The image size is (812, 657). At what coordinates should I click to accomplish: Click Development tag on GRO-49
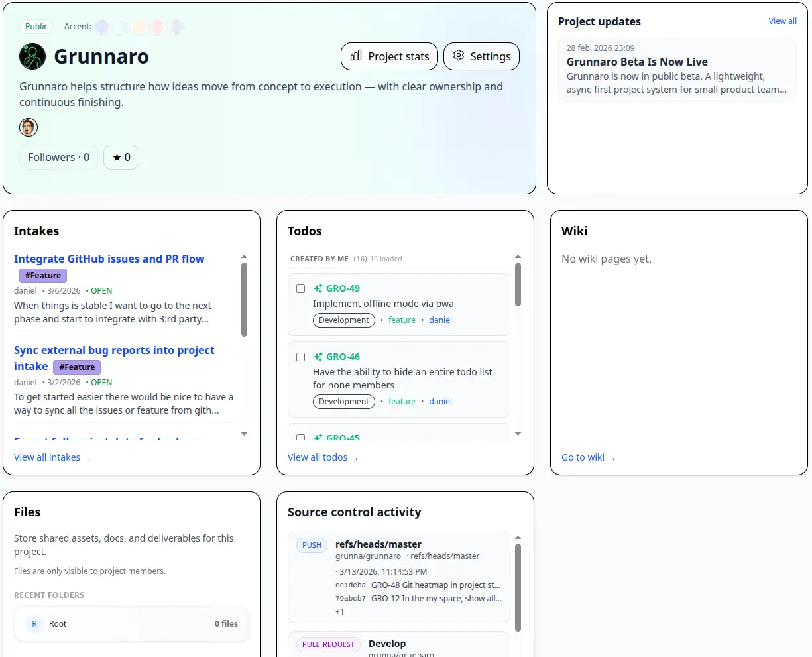pos(344,320)
